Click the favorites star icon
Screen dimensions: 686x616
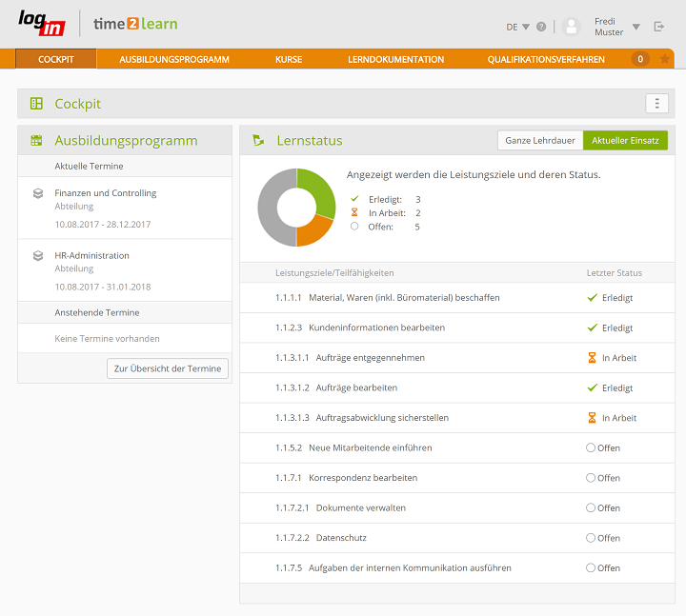(x=665, y=59)
